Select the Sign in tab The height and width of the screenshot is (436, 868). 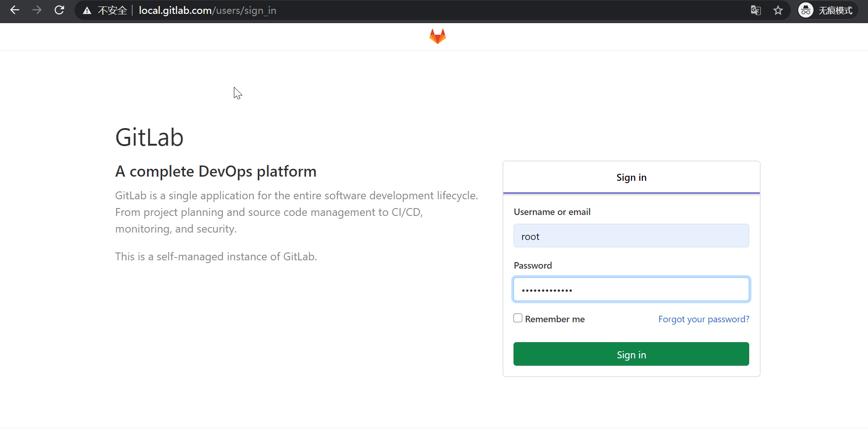click(x=631, y=178)
